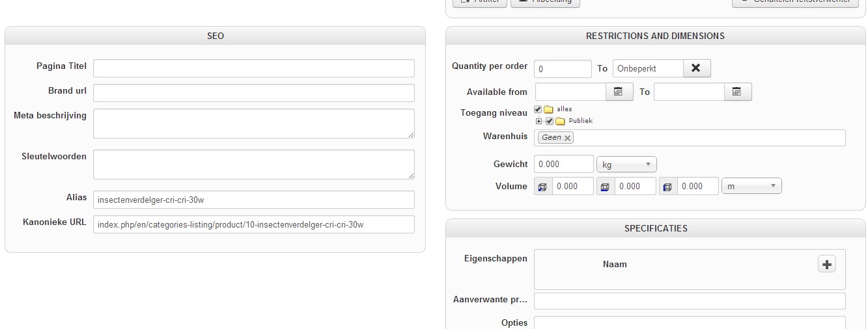This screenshot has height=329, width=868.
Task: Click the Alias input field
Action: tap(253, 200)
